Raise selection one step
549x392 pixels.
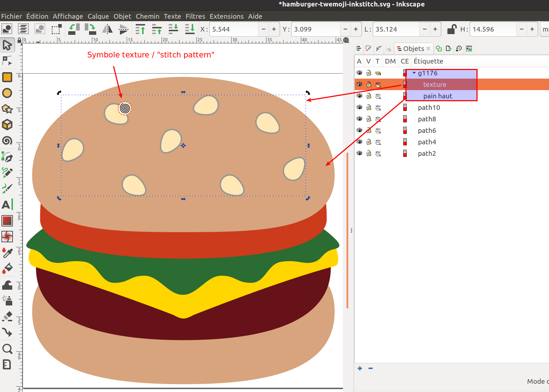pyautogui.click(x=157, y=29)
